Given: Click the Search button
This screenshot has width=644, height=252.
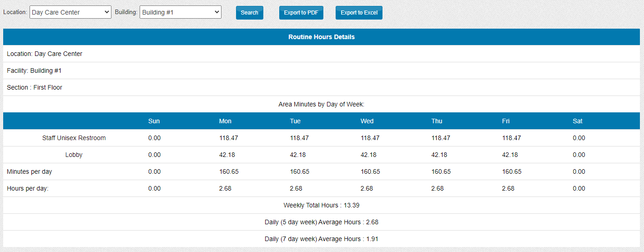Looking at the screenshot, I should click(x=249, y=13).
